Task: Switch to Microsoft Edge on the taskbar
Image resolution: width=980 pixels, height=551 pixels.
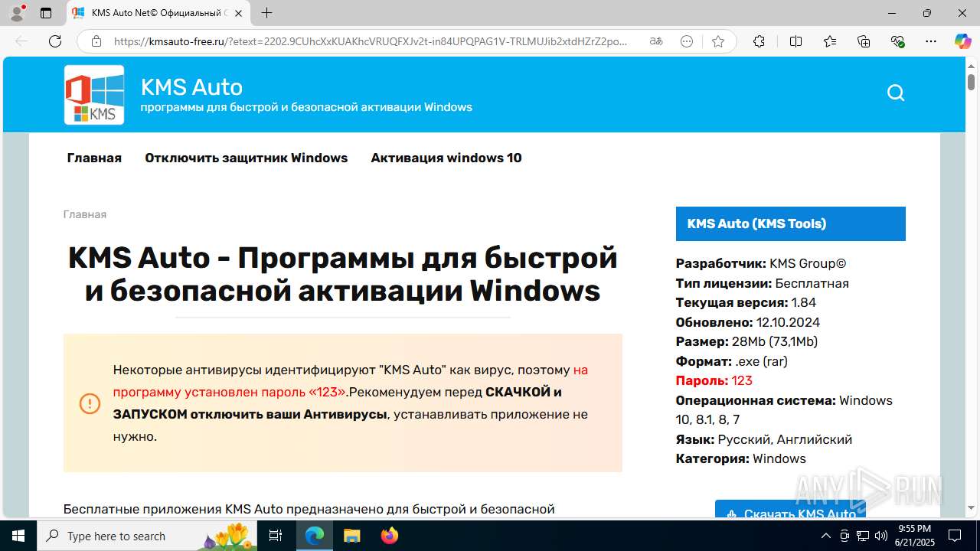Action: 315,536
